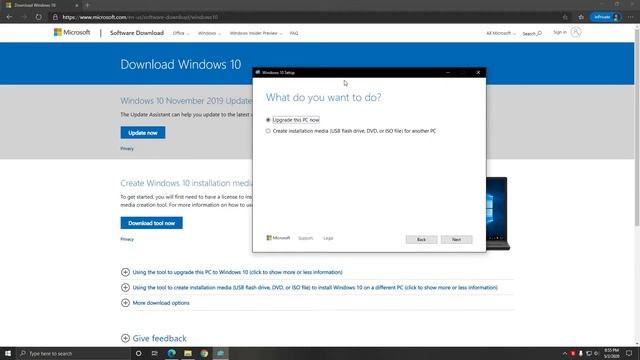Go back in the browser
Screen dimensions: 640x360
[x=9, y=17]
